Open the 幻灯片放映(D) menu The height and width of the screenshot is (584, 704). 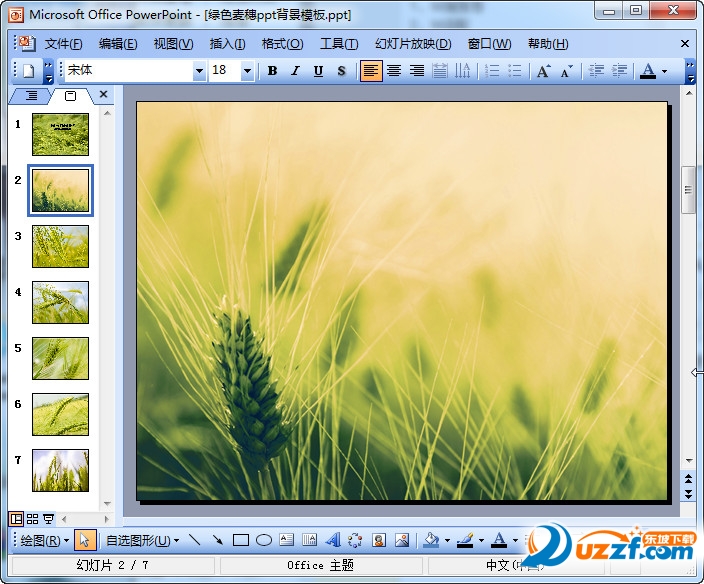[413, 44]
